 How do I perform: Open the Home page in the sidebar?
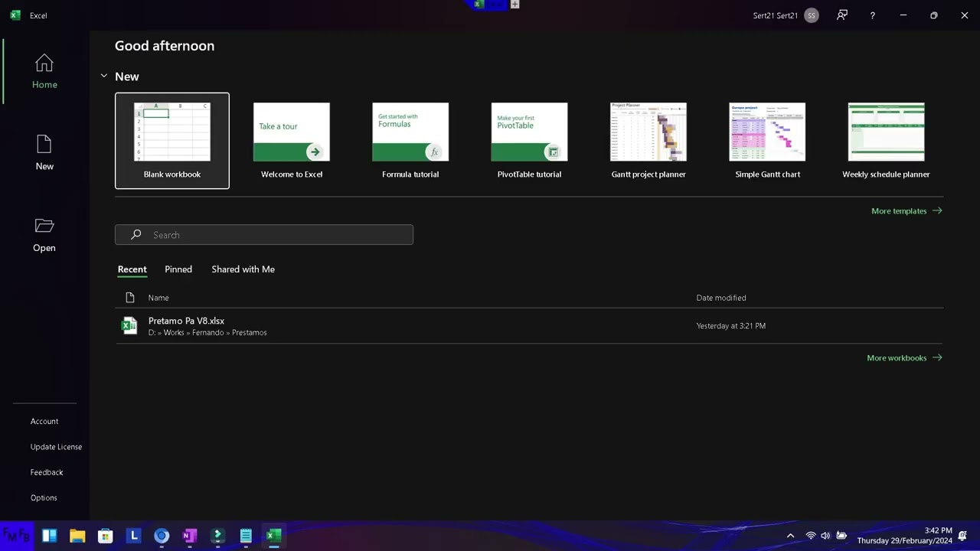pos(44,72)
